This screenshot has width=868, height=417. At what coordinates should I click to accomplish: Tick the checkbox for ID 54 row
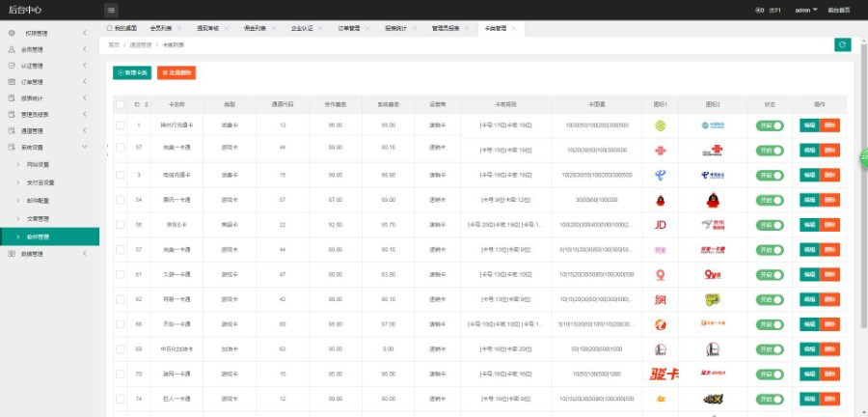click(121, 200)
